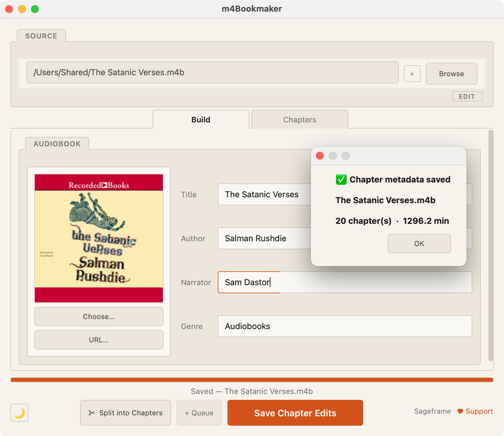Click Split into Chapters button

click(126, 413)
